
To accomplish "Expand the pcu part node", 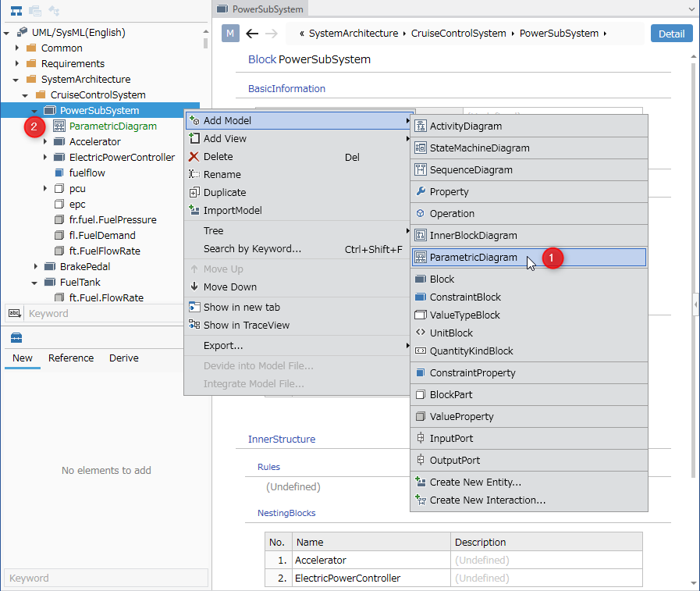I will pyautogui.click(x=44, y=188).
